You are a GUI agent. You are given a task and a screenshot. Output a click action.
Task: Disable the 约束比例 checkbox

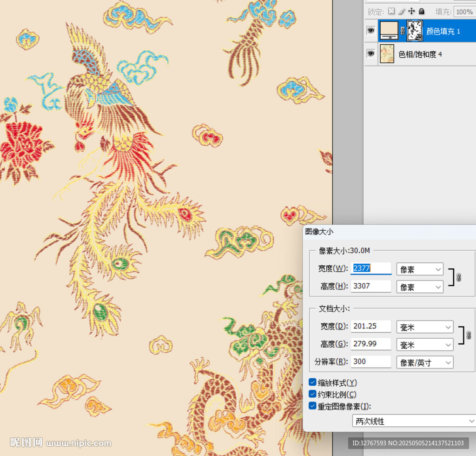click(313, 394)
